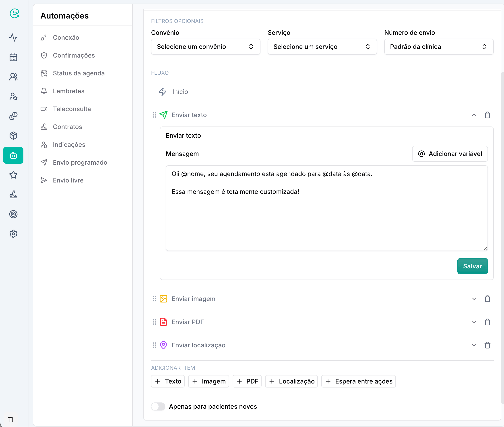This screenshot has height=427, width=504.
Task: Open the Selecione um convênio dropdown
Action: (205, 46)
